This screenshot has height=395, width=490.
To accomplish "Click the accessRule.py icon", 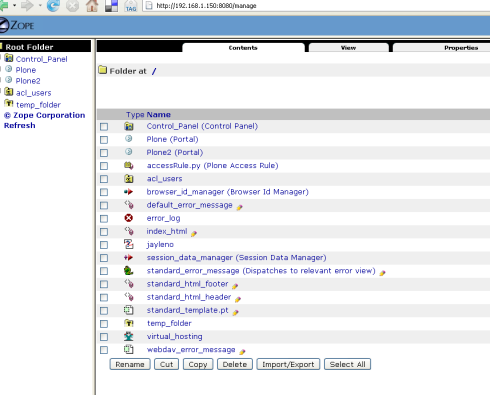I will tap(129, 165).
